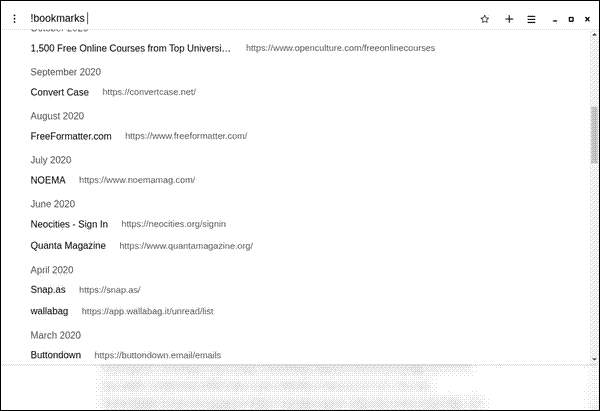This screenshot has width=600, height=411.
Task: Click the https://neocities.org/signin URL text
Action: [173, 224]
